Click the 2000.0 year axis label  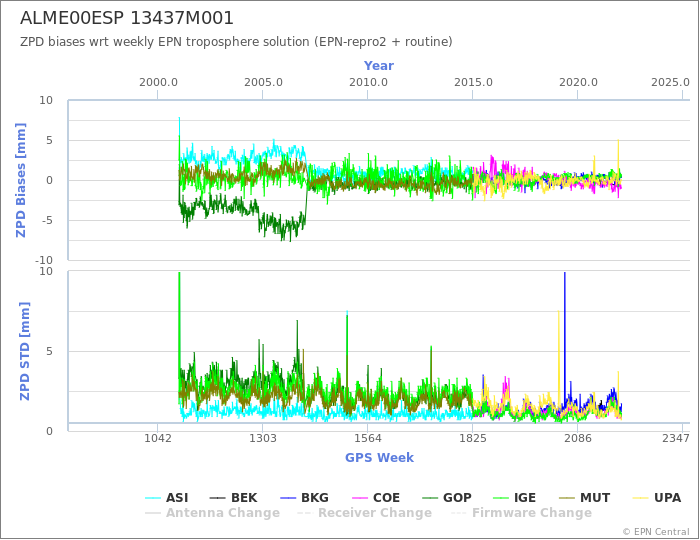[x=158, y=83]
